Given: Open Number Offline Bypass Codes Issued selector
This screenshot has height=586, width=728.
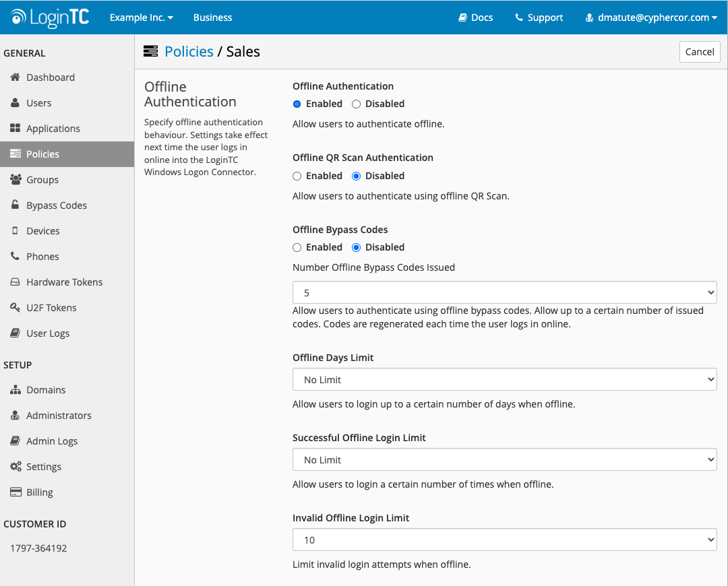Looking at the screenshot, I should 504,293.
